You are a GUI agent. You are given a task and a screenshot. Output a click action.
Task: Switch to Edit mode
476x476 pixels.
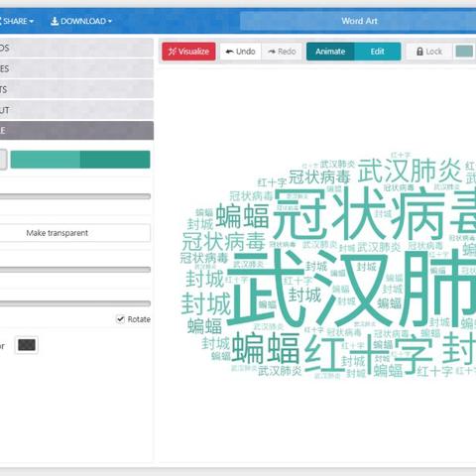377,52
